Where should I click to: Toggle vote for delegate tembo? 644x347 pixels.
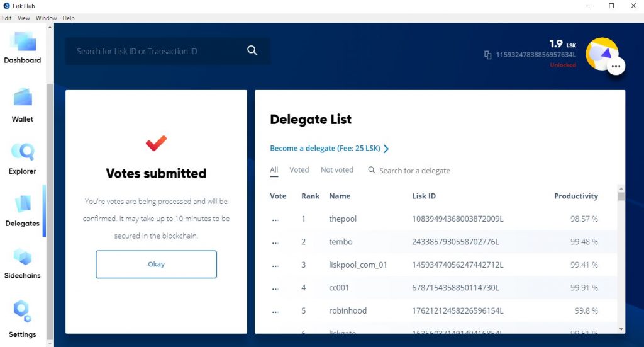click(275, 243)
